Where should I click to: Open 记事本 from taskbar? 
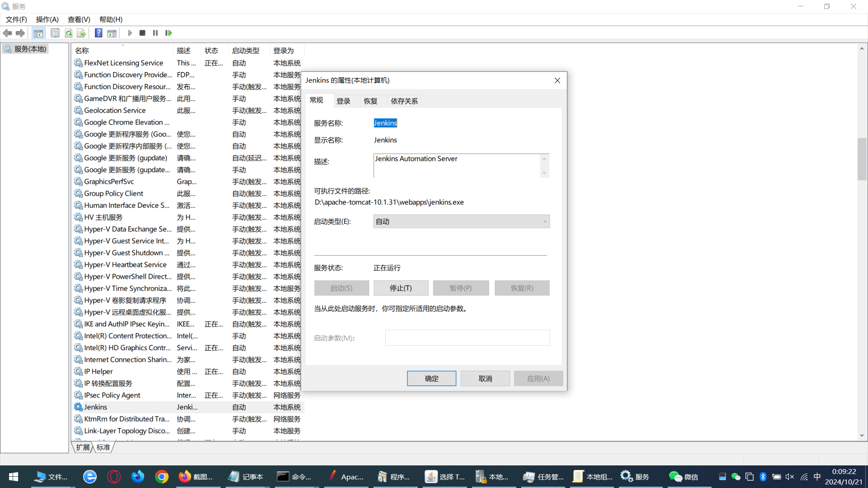pos(246,477)
